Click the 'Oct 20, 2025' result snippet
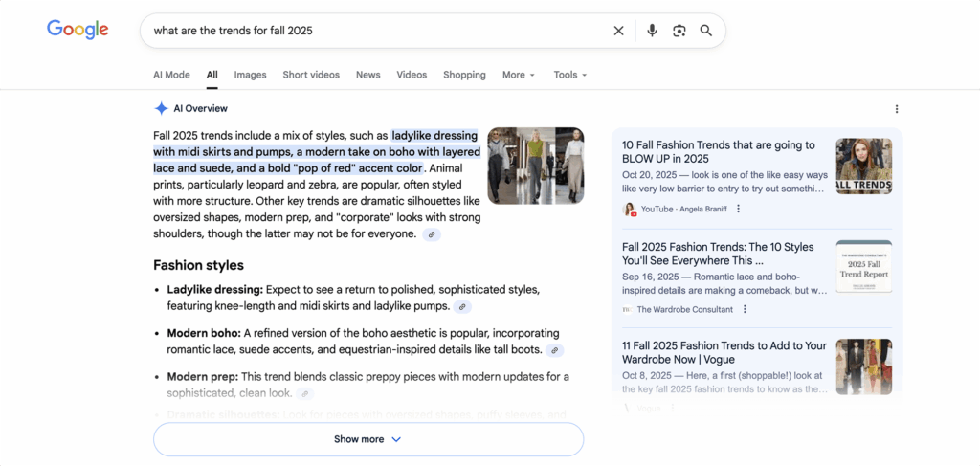Screen dimensions: 980x466 [x=725, y=182]
